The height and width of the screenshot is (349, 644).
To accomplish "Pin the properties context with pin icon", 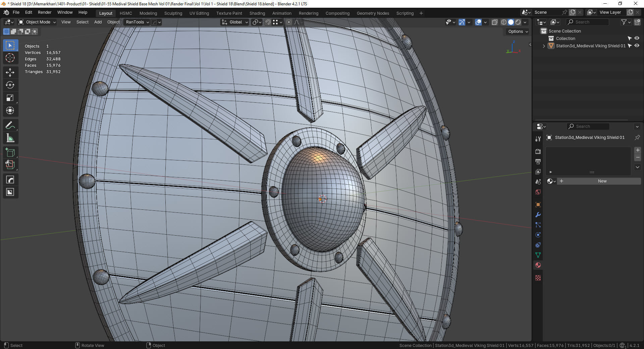I will tap(637, 138).
